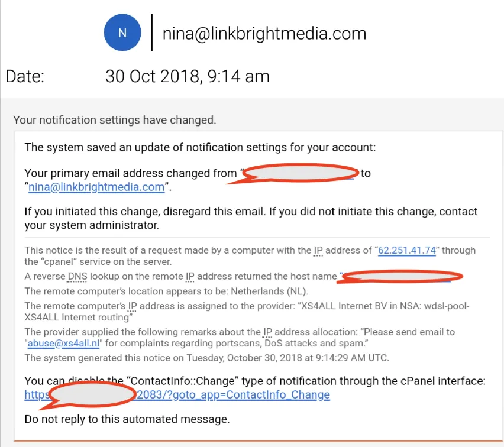Open the 62.251.41.74 IP address link

coord(407,250)
